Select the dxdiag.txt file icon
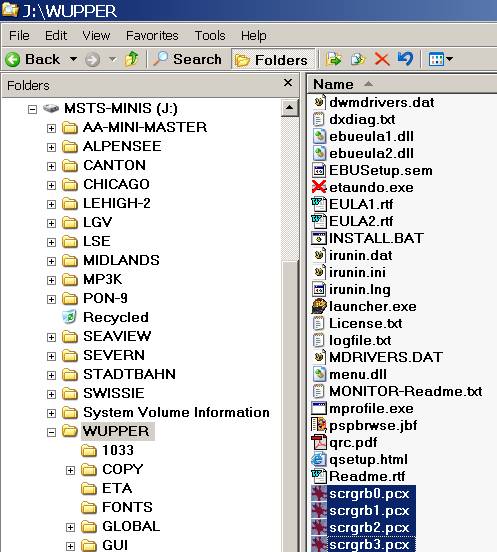 click(319, 119)
